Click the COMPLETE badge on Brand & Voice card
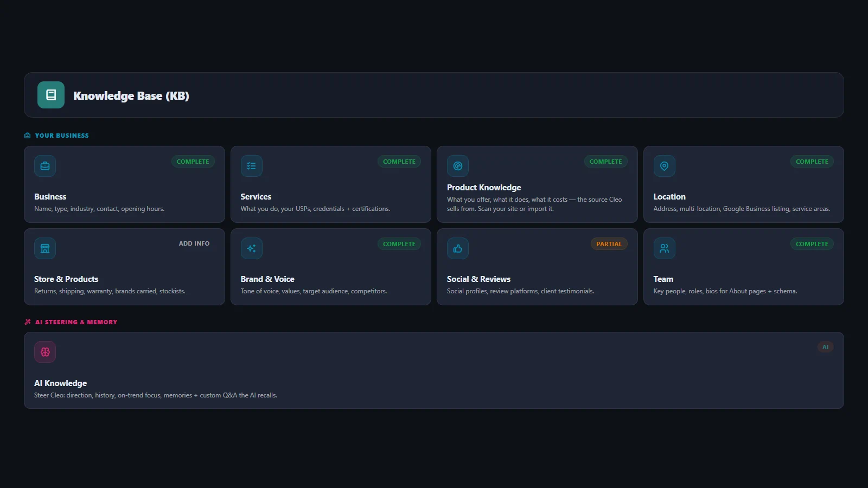Image resolution: width=868 pixels, height=488 pixels. (x=399, y=244)
